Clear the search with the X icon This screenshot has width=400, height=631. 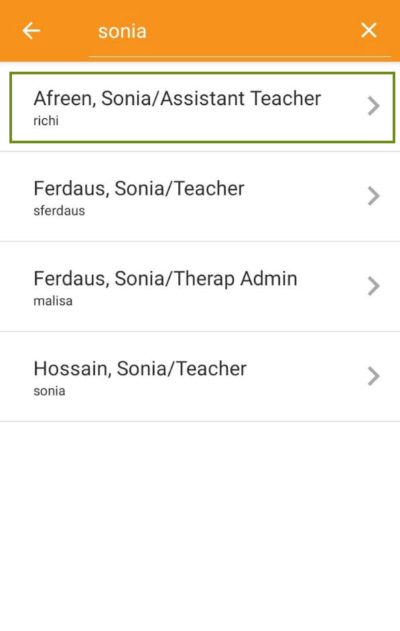point(369,30)
